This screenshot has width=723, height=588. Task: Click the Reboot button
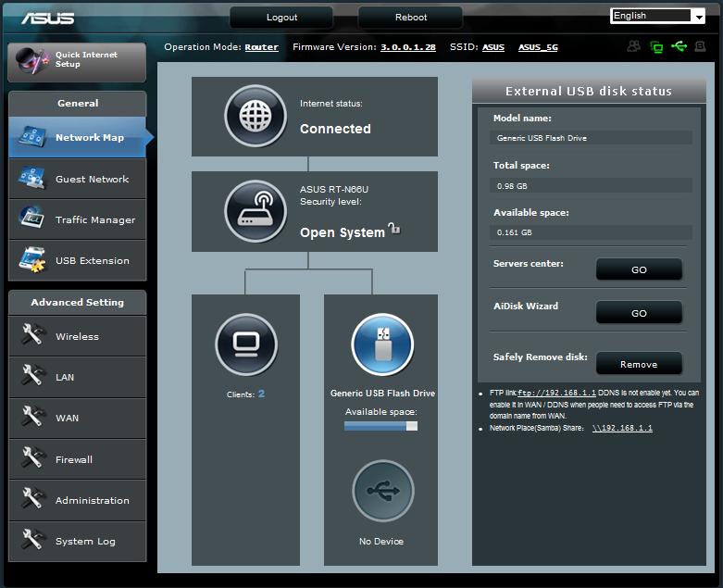(x=410, y=18)
